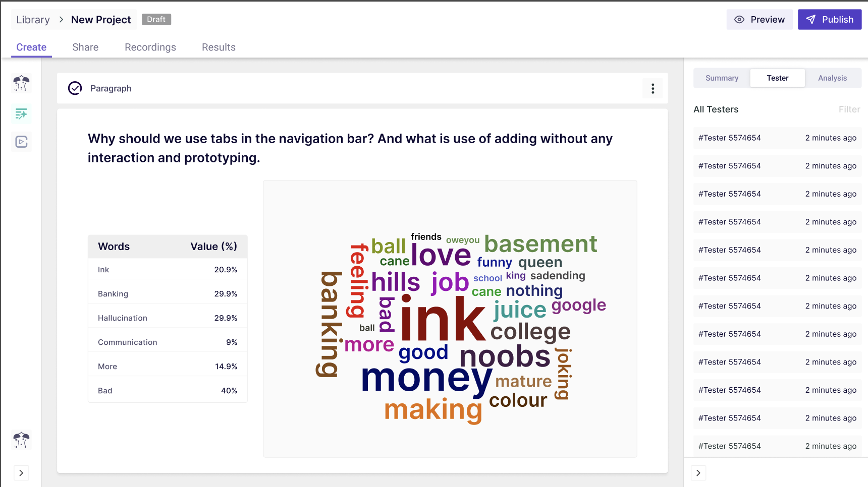Expand the left sidebar with bottom chevron
The image size is (868, 487).
(x=21, y=473)
